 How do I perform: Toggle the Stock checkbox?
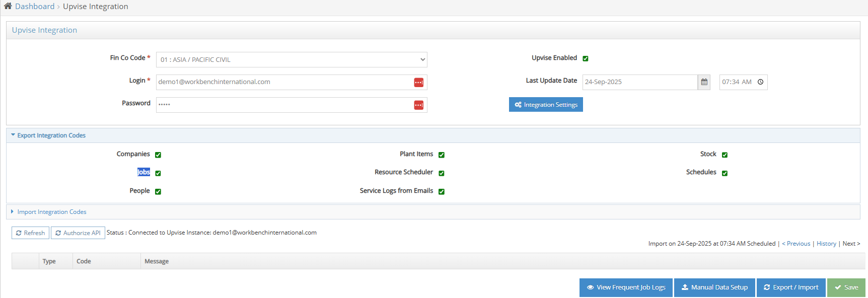[725, 155]
